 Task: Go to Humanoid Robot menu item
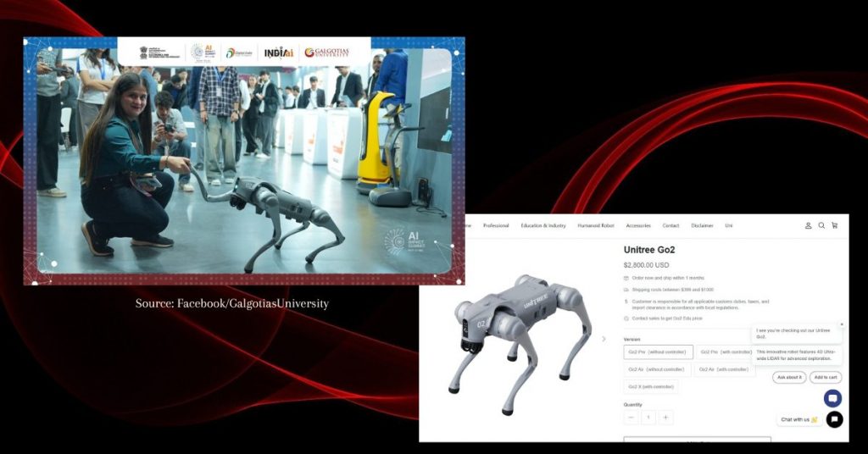pos(595,226)
